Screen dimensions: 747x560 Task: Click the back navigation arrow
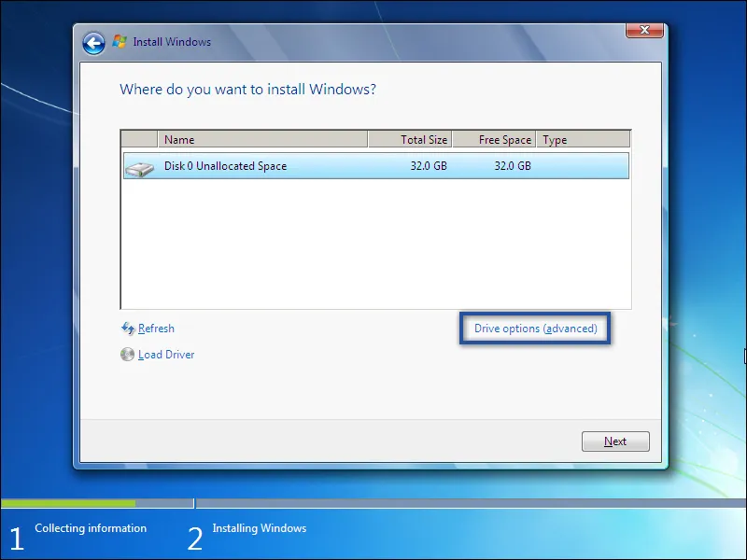[x=92, y=43]
